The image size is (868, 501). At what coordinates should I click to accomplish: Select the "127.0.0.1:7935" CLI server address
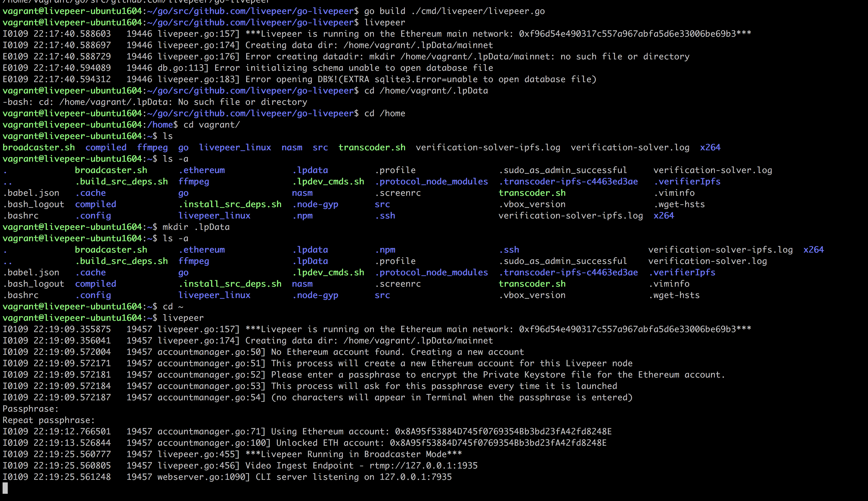(416, 477)
